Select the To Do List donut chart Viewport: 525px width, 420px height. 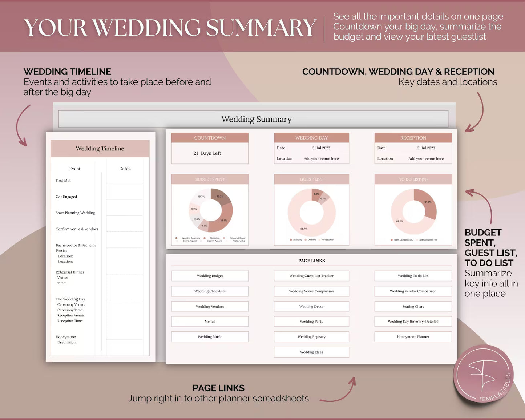(413, 212)
